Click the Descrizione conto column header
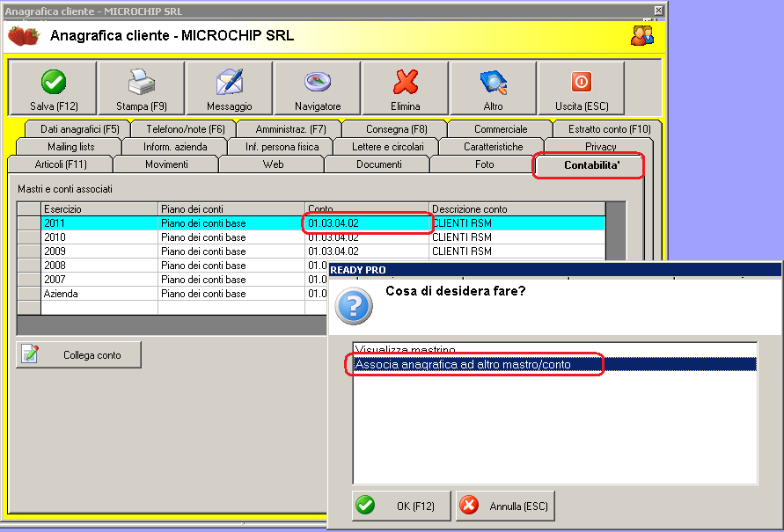The image size is (784, 532). pos(517,208)
